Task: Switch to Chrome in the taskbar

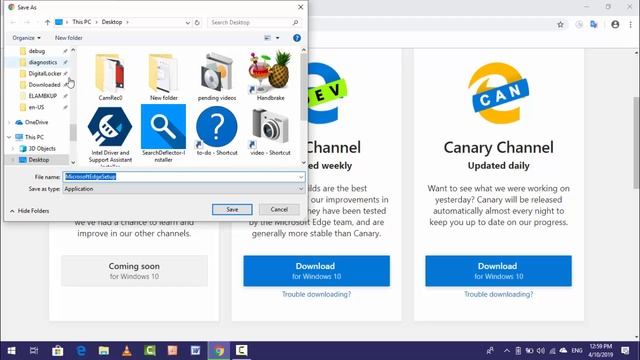Action: coord(219,351)
